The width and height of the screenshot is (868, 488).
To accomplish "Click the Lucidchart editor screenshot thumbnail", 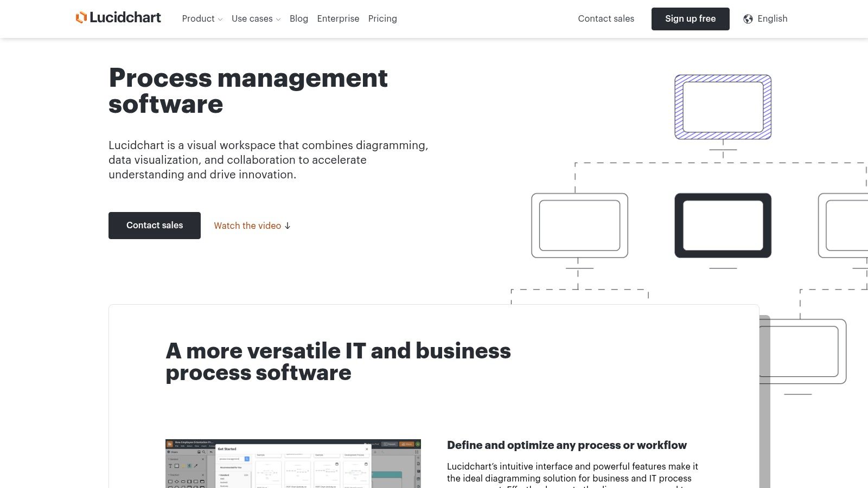I will (x=293, y=464).
